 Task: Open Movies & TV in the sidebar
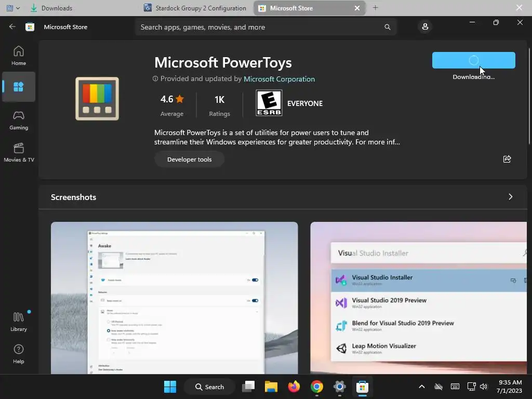point(19,152)
